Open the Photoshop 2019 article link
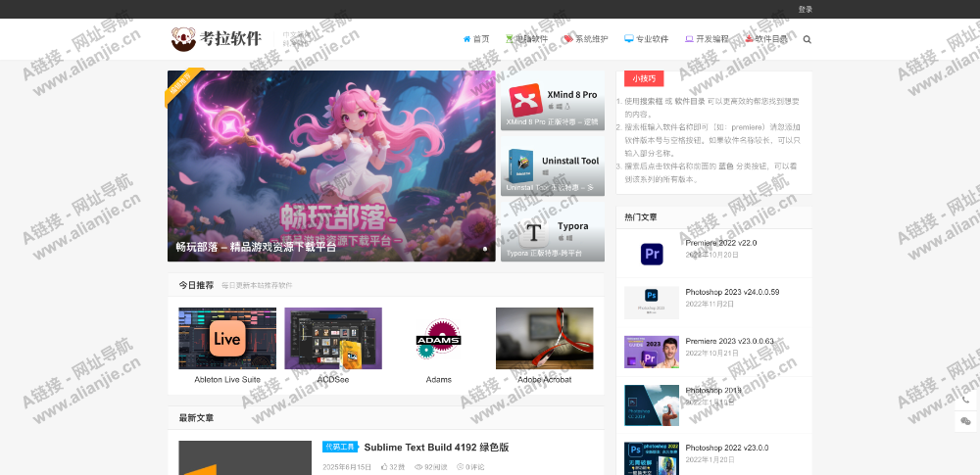This screenshot has height=475, width=980. (713, 390)
